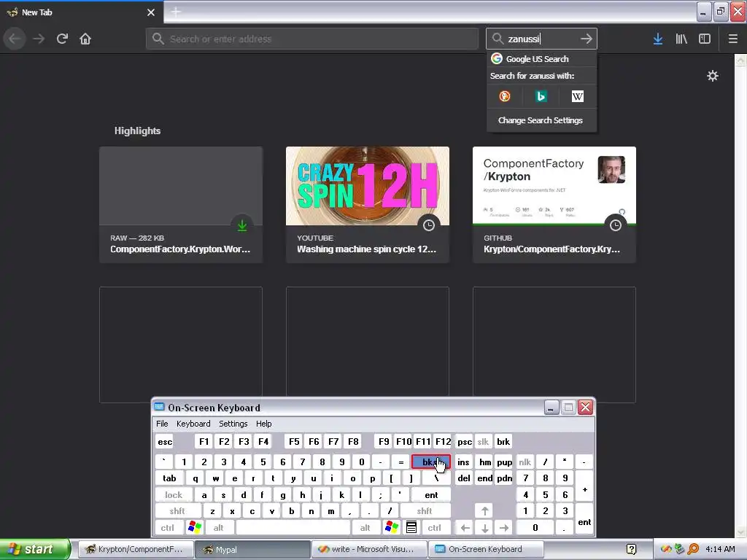Toggle the nlk num lock key
The width and height of the screenshot is (747, 560).
tap(525, 462)
